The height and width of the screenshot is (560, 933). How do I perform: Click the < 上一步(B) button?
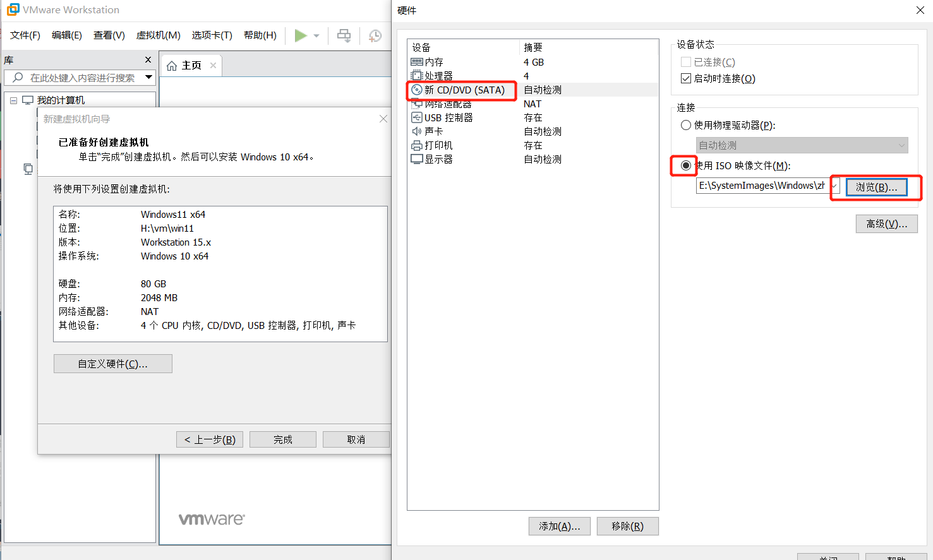[x=210, y=439]
